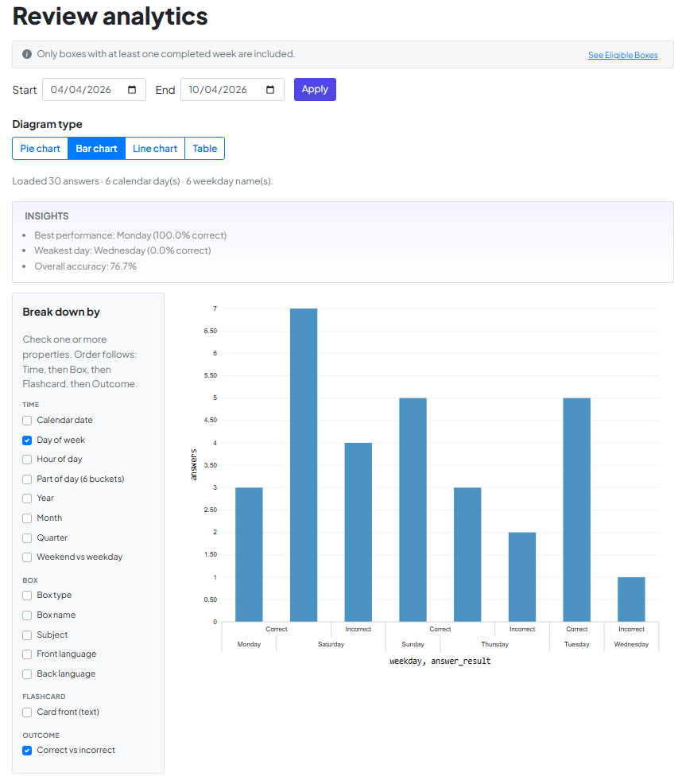Open the Start date calendar picker icon
Screen dimensions: 682x784
click(x=132, y=90)
